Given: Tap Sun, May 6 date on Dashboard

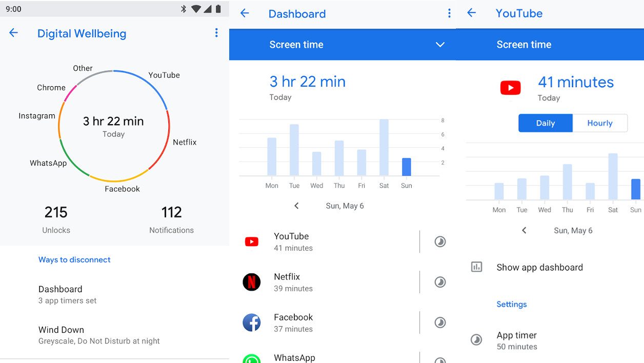Looking at the screenshot, I should (345, 206).
